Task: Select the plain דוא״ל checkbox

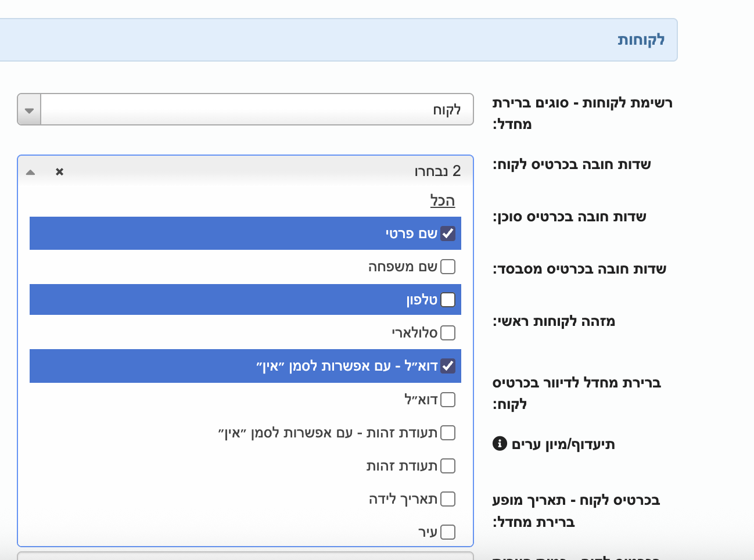Action: click(448, 400)
